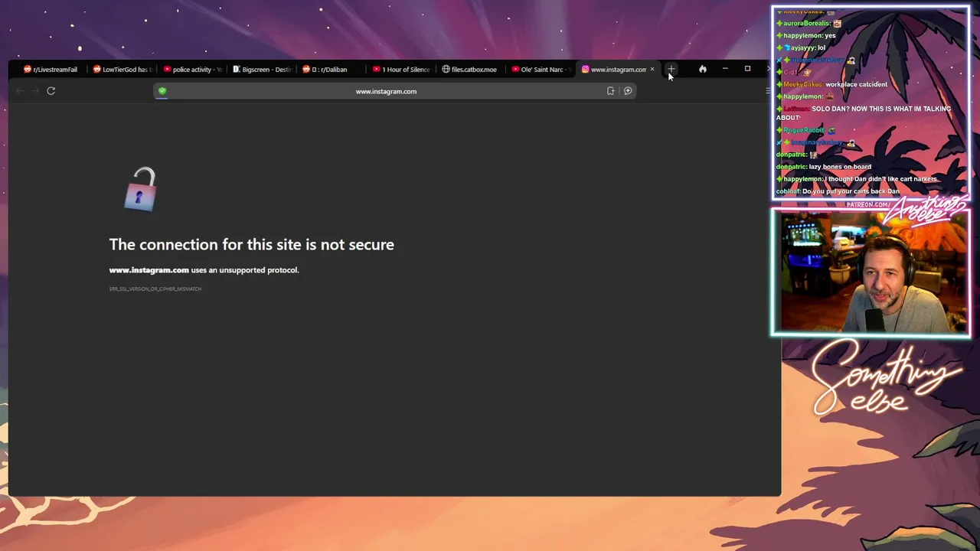Open the Ole' Saint Narc tab

(x=541, y=70)
